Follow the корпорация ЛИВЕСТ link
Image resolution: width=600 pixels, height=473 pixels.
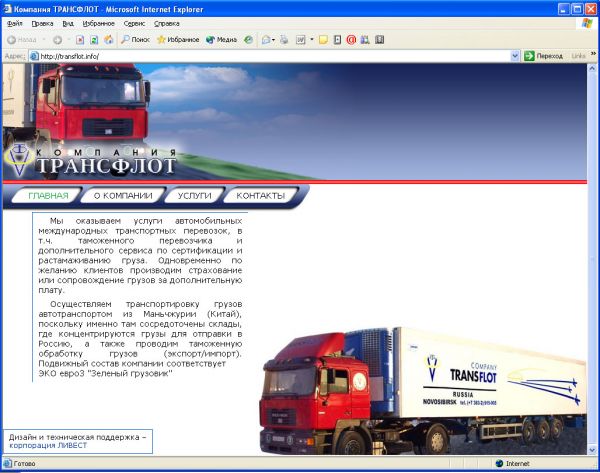[48, 445]
